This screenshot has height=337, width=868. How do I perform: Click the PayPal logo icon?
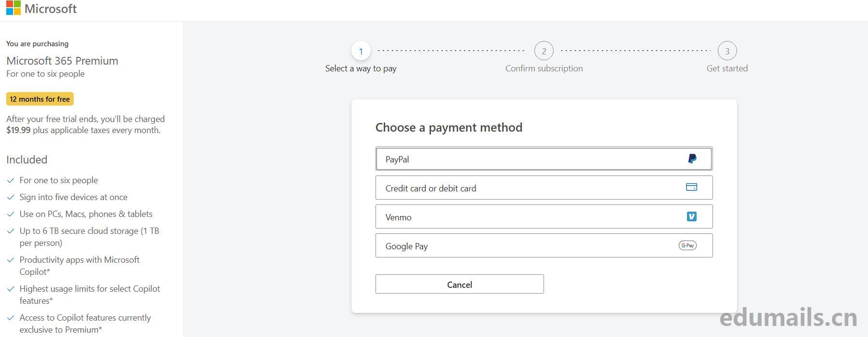tap(692, 159)
